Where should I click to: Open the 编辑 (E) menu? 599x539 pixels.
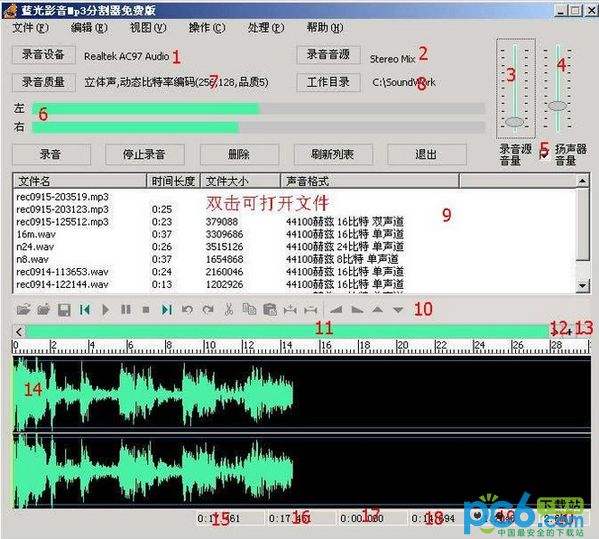[x=89, y=28]
